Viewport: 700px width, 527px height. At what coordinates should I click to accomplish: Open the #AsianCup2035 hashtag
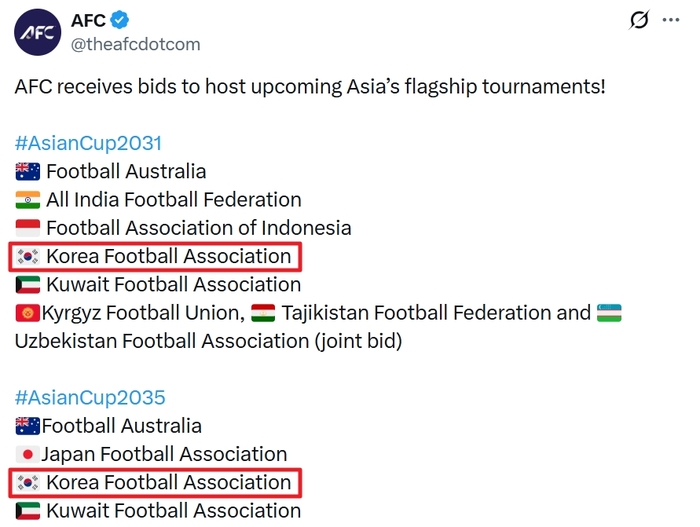click(90, 398)
